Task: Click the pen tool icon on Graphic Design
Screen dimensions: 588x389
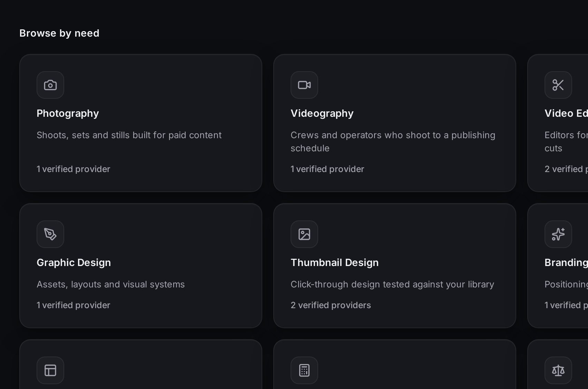Action: (50, 234)
